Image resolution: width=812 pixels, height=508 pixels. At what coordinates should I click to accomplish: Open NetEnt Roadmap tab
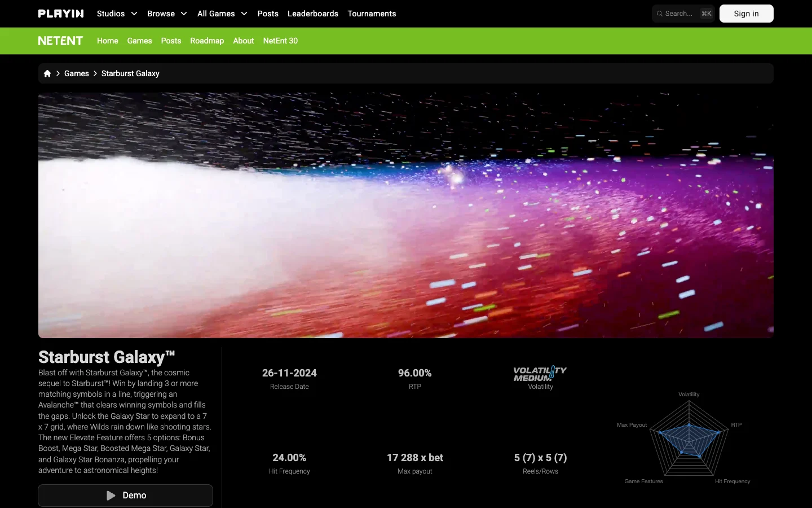[207, 41]
